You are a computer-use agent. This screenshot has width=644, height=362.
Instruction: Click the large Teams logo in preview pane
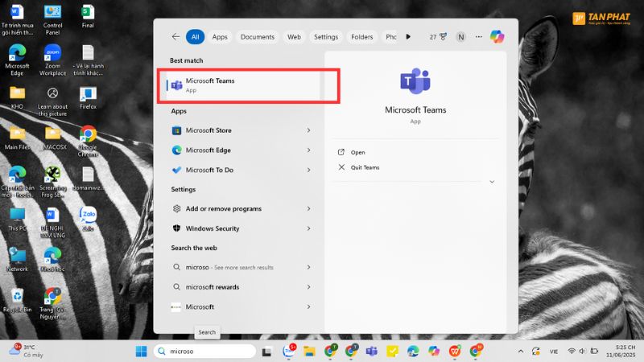click(415, 81)
